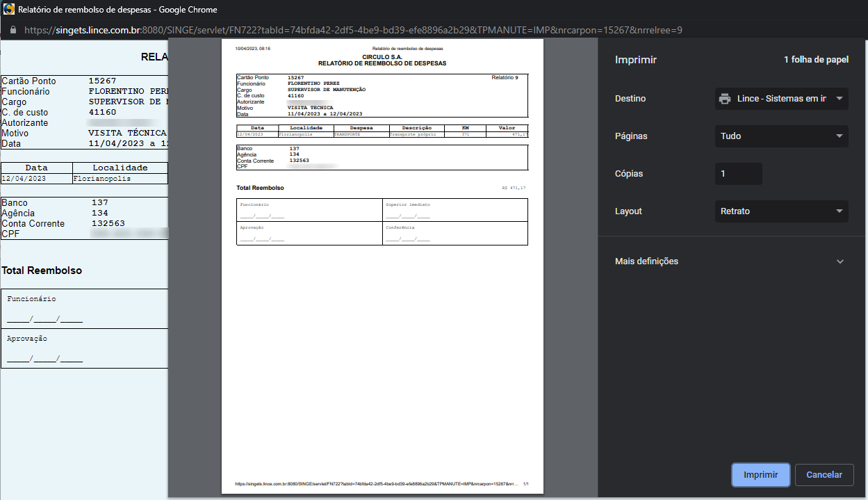Click the print preview page thumbnail
Viewport: 868px width, 500px height.
coord(382,266)
